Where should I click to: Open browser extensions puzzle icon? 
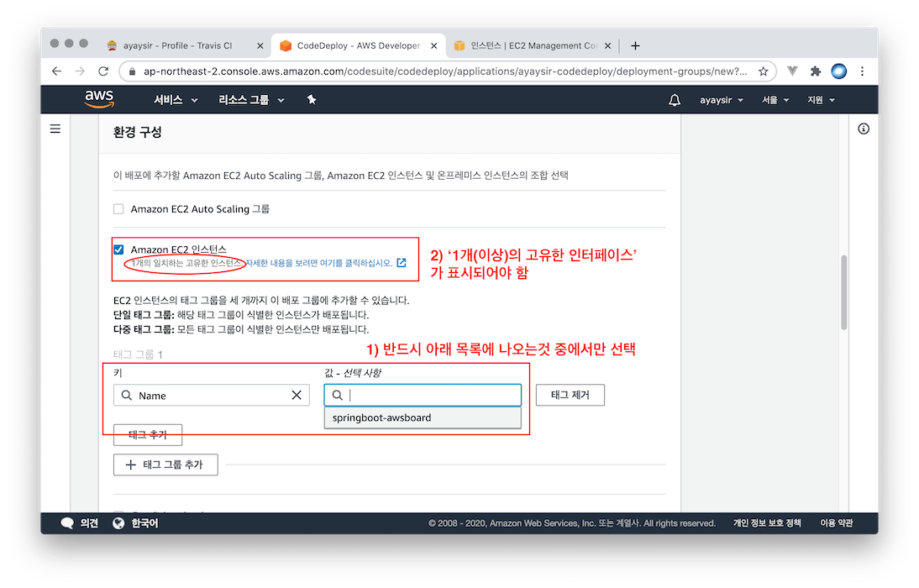(813, 71)
